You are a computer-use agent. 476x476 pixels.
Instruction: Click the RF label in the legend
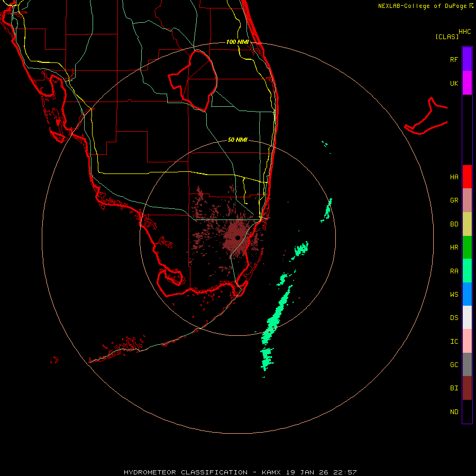coord(454,59)
